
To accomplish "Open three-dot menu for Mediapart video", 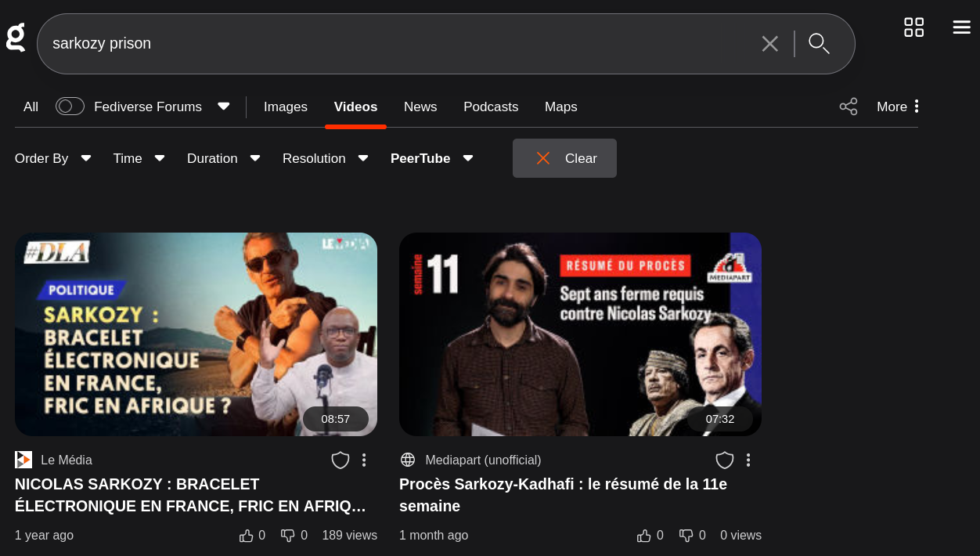I will coord(748,460).
